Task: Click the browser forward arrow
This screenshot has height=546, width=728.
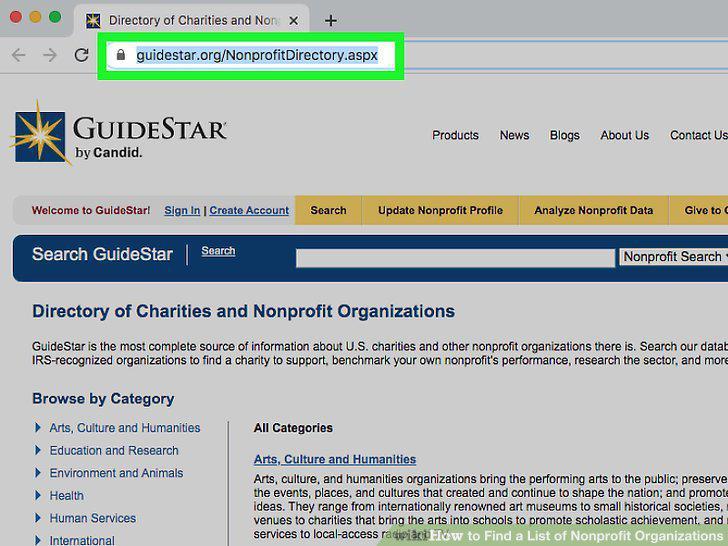Action: point(49,55)
